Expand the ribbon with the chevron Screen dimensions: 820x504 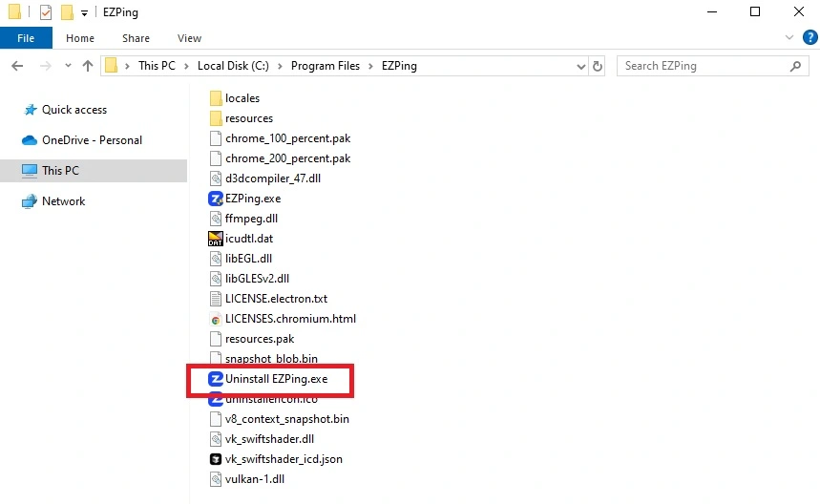[x=789, y=38]
